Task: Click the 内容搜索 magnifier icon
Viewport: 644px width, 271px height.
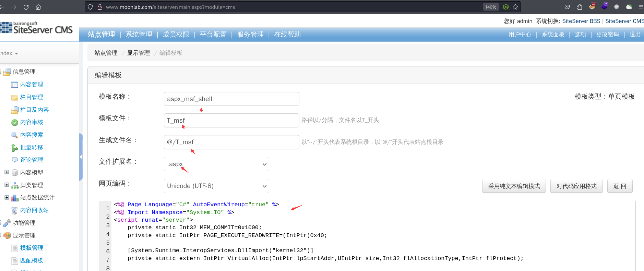Action: click(14, 135)
